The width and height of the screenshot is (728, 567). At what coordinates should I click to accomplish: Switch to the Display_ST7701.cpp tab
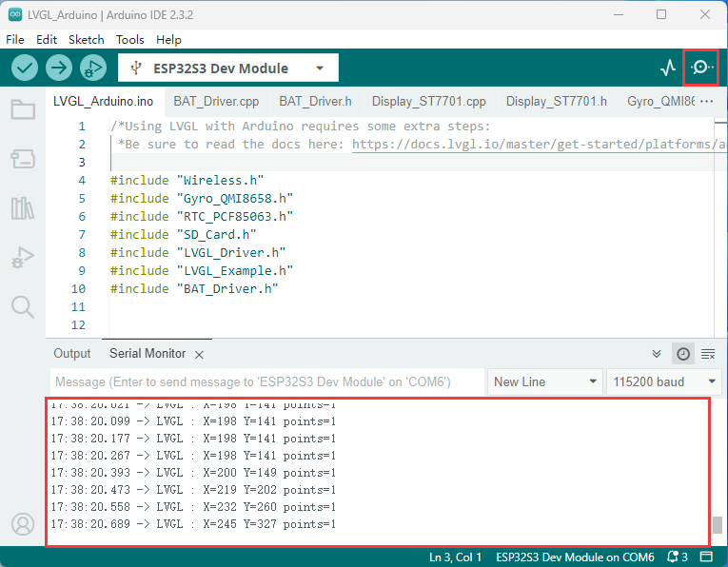[429, 101]
